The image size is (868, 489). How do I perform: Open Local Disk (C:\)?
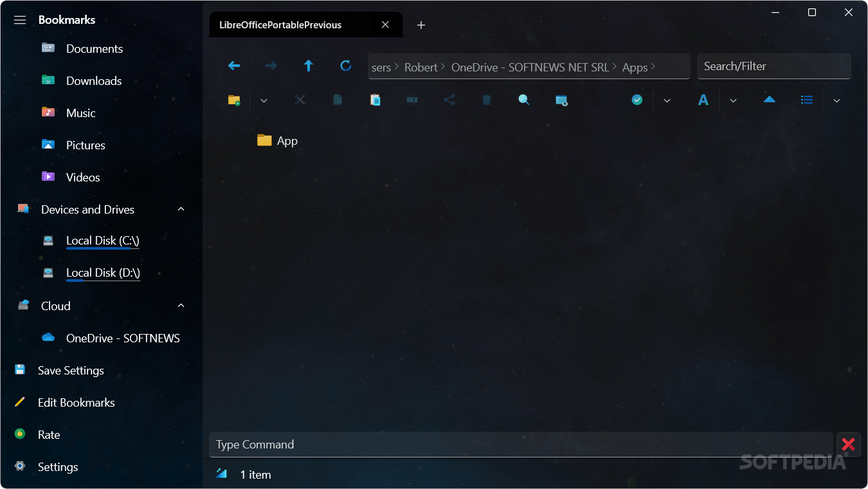[x=103, y=241]
